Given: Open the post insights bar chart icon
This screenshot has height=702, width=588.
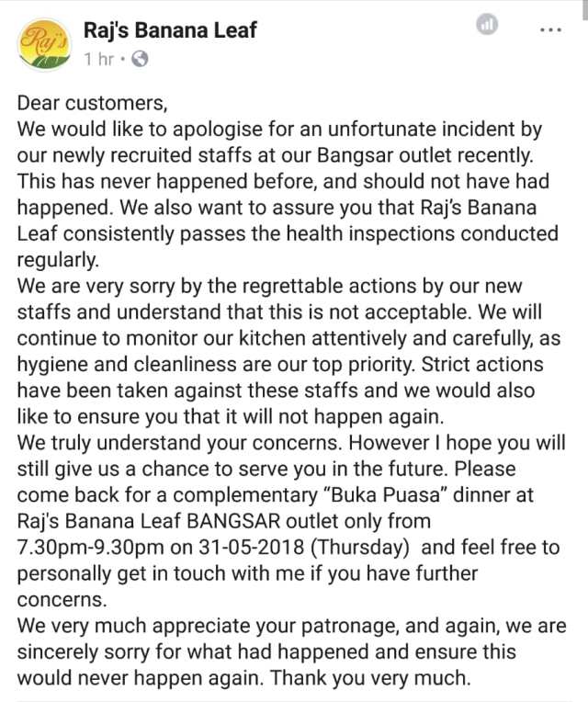Looking at the screenshot, I should tap(488, 27).
